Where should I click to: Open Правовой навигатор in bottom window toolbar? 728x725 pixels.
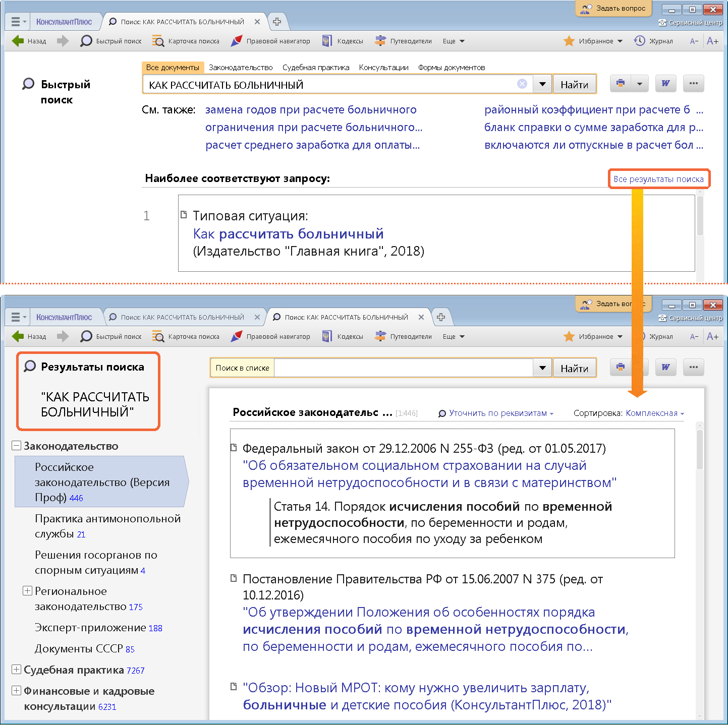click(270, 336)
